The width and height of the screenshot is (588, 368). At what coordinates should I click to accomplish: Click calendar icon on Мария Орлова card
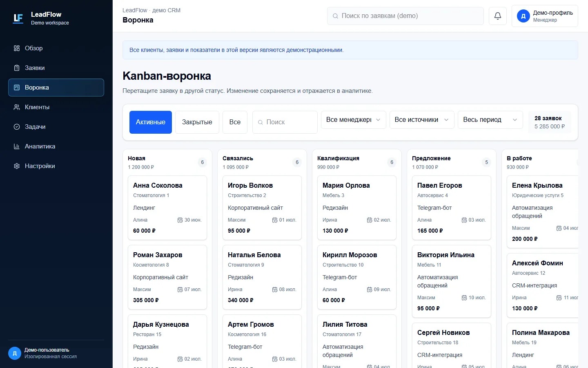(370, 220)
